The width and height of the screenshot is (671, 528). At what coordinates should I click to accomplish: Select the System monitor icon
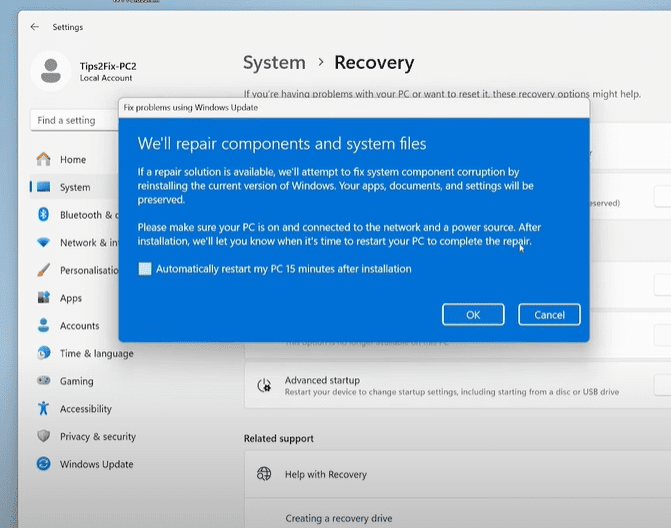coord(43,187)
